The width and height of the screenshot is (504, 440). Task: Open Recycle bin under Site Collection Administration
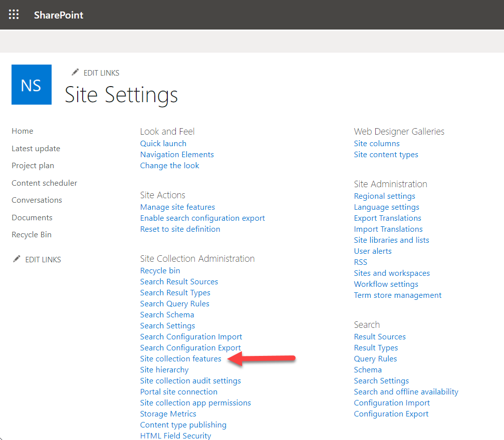160,271
